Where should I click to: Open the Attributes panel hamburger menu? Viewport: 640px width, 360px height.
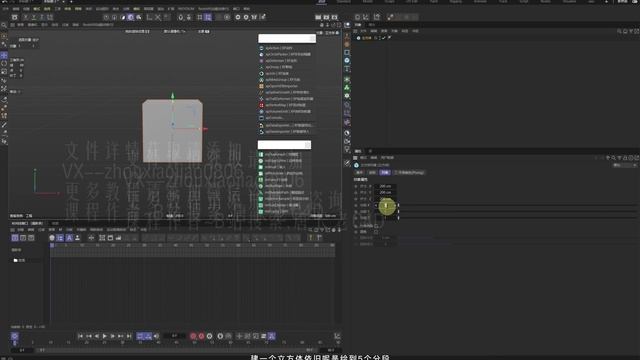click(x=355, y=158)
